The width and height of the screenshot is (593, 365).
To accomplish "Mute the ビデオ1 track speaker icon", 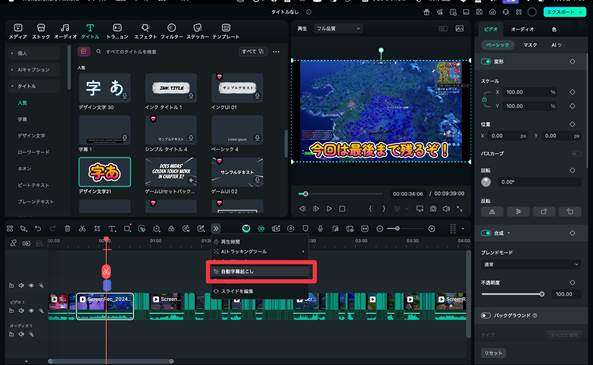I will [x=22, y=311].
